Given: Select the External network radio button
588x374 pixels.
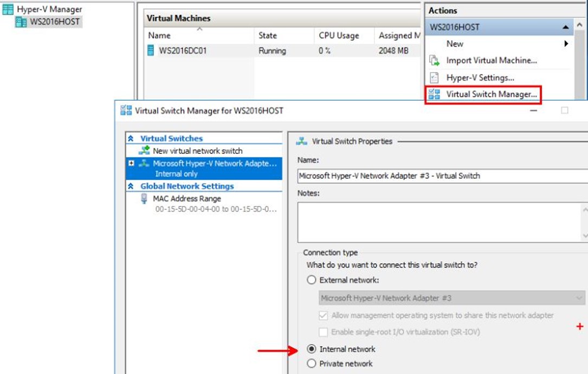Looking at the screenshot, I should click(x=311, y=280).
